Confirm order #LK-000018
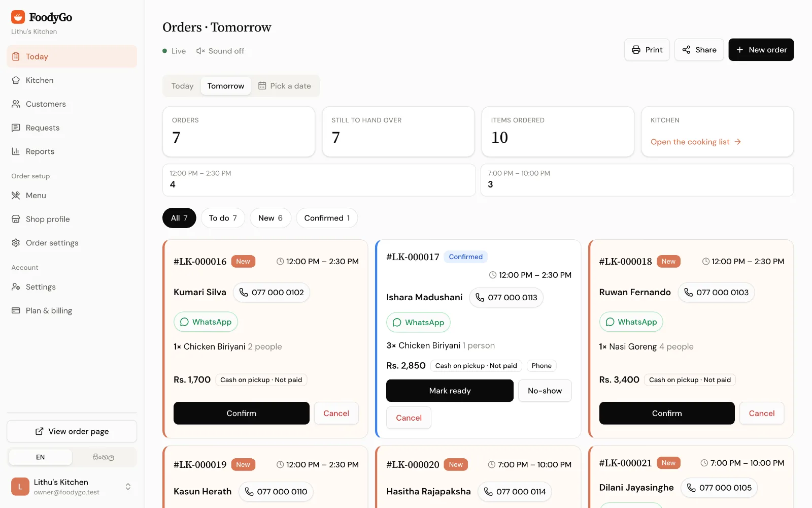 coord(667,414)
